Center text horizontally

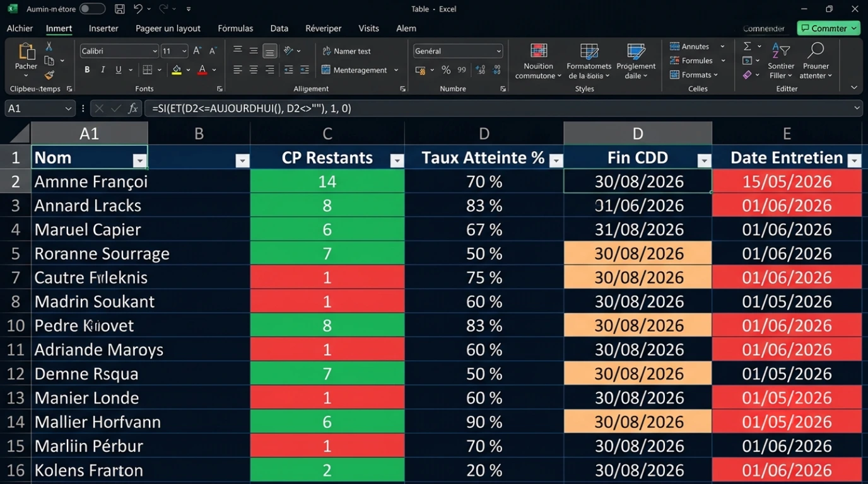pyautogui.click(x=254, y=70)
